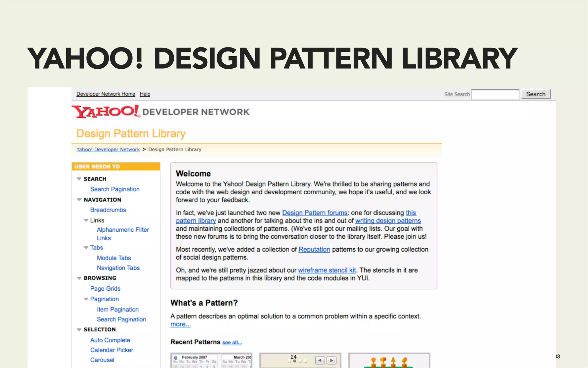This screenshot has width=588, height=368.
Task: Click carousel next arrow button
Action: pyautogui.click(x=332, y=361)
